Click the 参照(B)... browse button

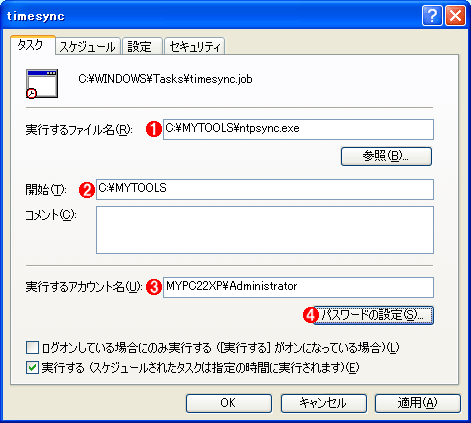(386, 156)
